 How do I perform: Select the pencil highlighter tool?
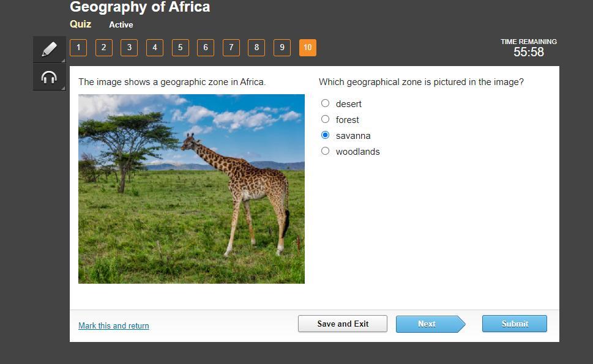pyautogui.click(x=49, y=49)
